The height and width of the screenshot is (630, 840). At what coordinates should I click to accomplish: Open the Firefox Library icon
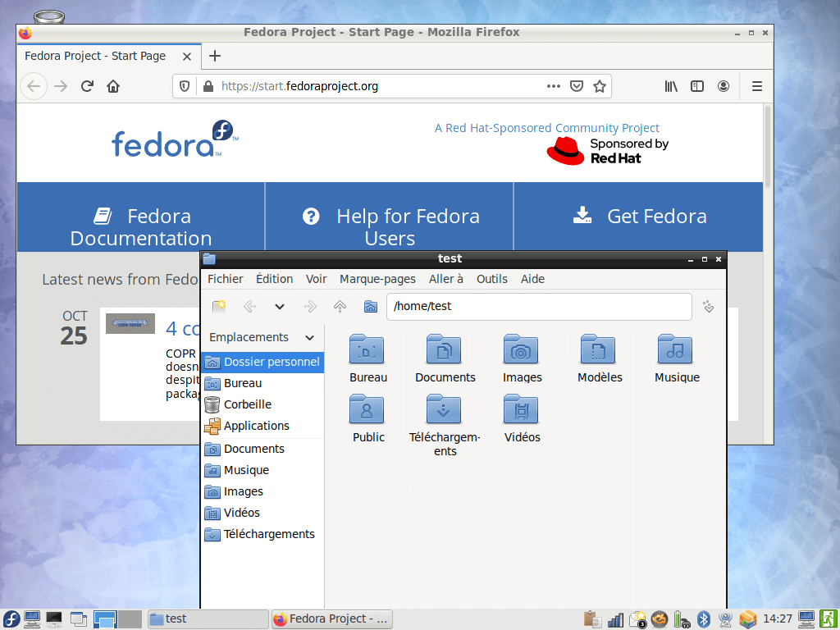[x=671, y=86]
